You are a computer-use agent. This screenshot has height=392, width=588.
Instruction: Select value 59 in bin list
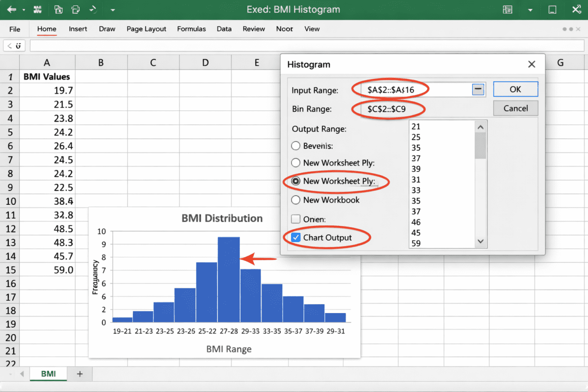click(416, 243)
